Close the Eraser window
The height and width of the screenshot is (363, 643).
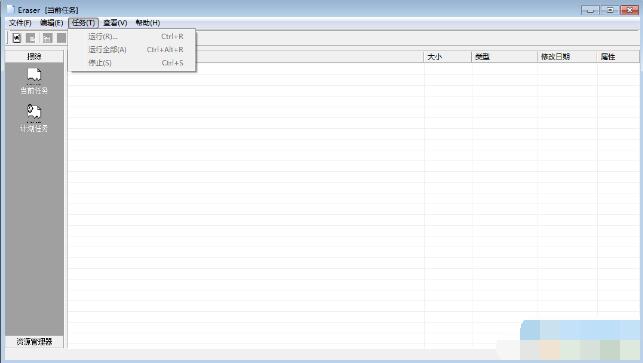point(629,10)
